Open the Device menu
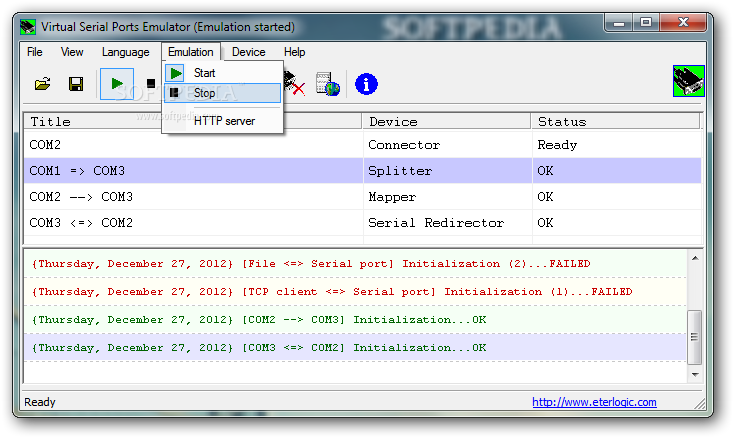This screenshot has height=438, width=734. (249, 52)
